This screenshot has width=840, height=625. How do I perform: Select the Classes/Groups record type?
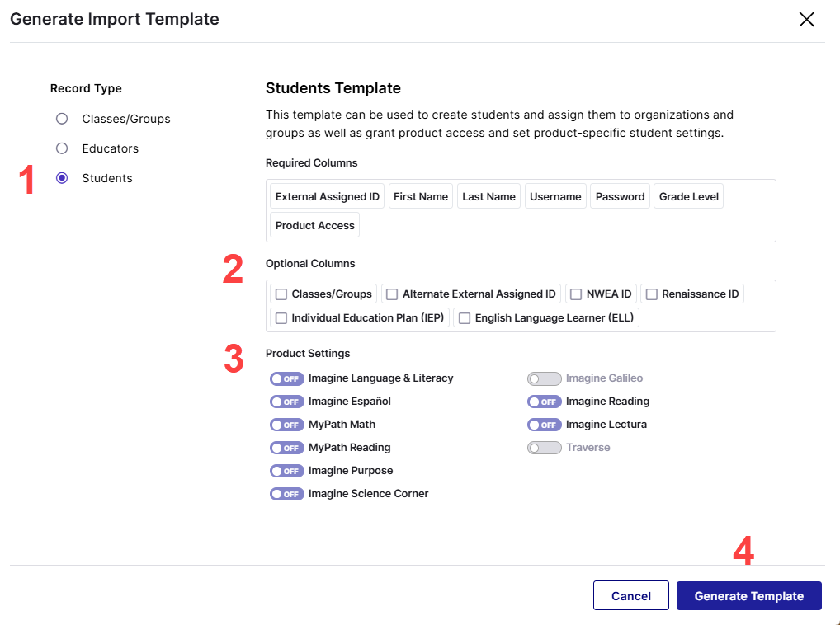62,119
